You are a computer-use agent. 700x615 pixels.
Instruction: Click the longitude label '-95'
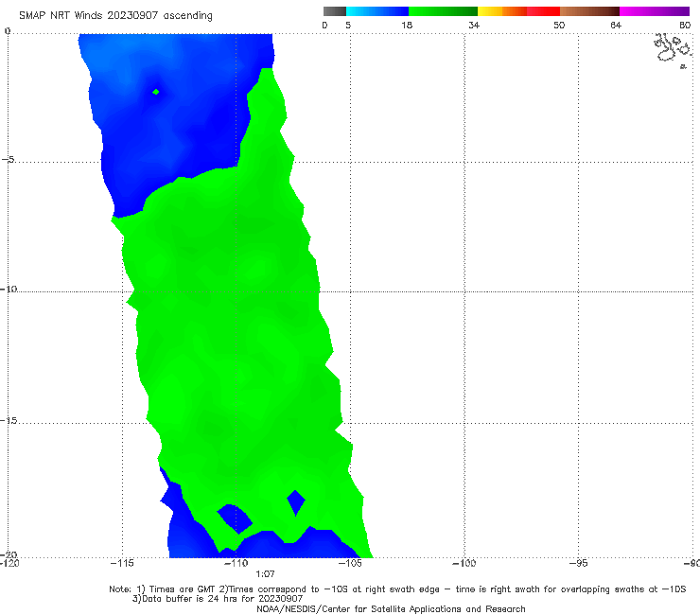(x=578, y=563)
